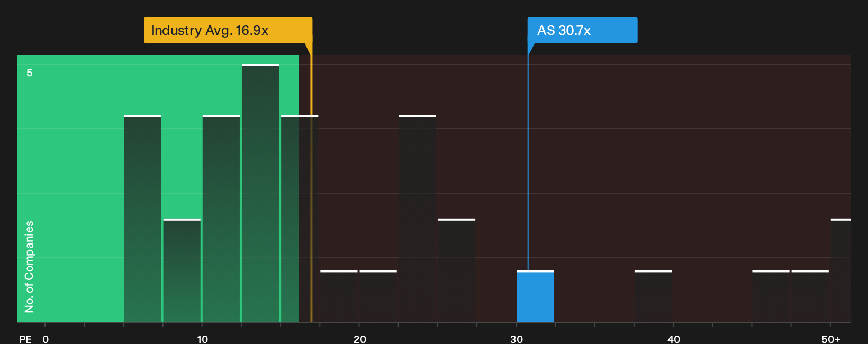Click the bar at PE 45–47.5
Image resolution: width=868 pixels, height=344 pixels.
771,296
